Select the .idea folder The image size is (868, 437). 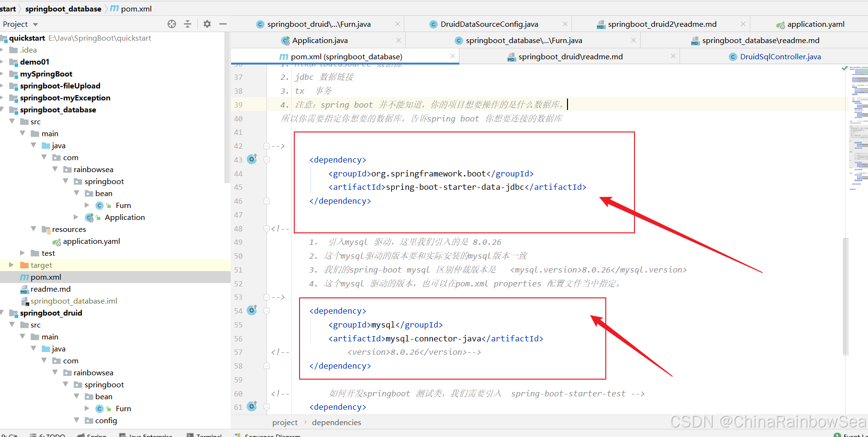tap(28, 50)
